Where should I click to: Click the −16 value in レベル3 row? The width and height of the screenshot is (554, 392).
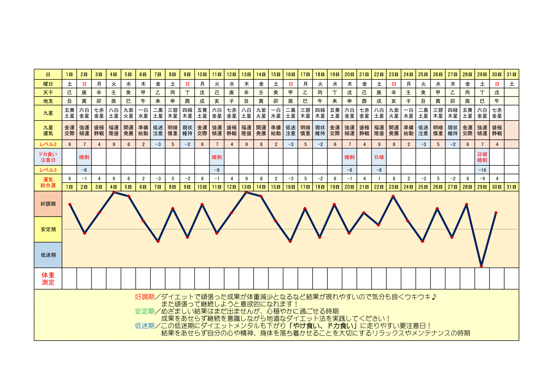click(x=482, y=170)
